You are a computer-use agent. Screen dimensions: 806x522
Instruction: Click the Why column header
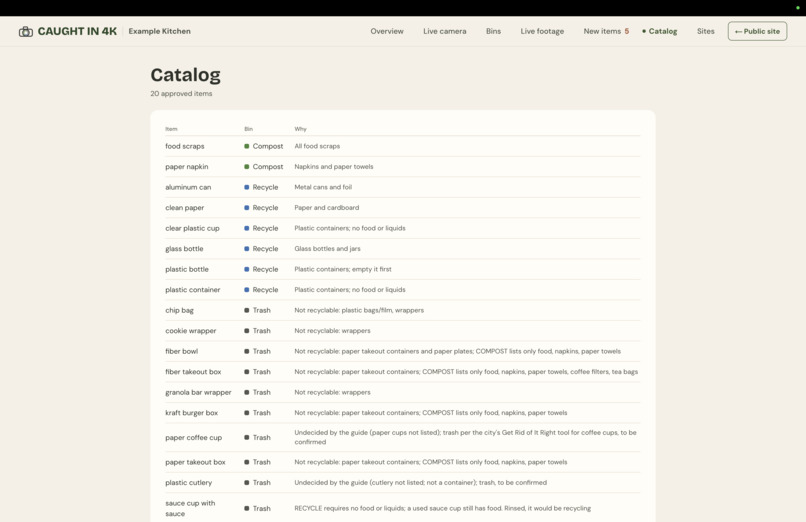coord(300,129)
